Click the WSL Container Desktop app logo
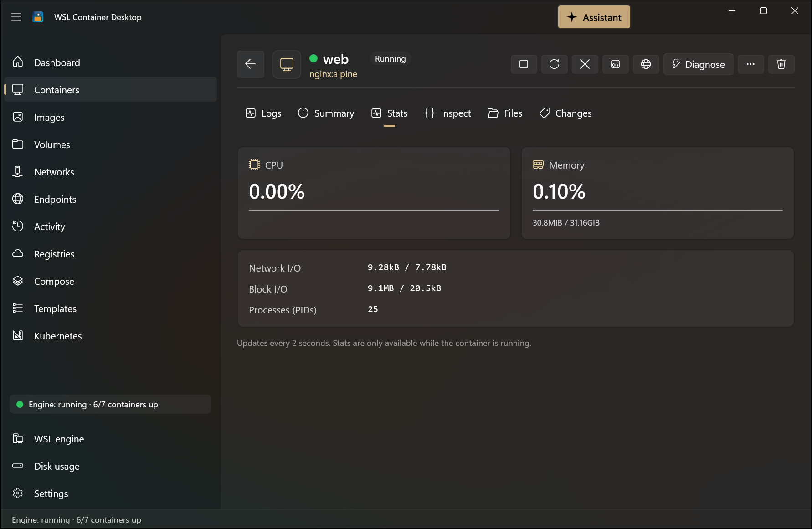Viewport: 812px width, 529px height. (x=38, y=17)
